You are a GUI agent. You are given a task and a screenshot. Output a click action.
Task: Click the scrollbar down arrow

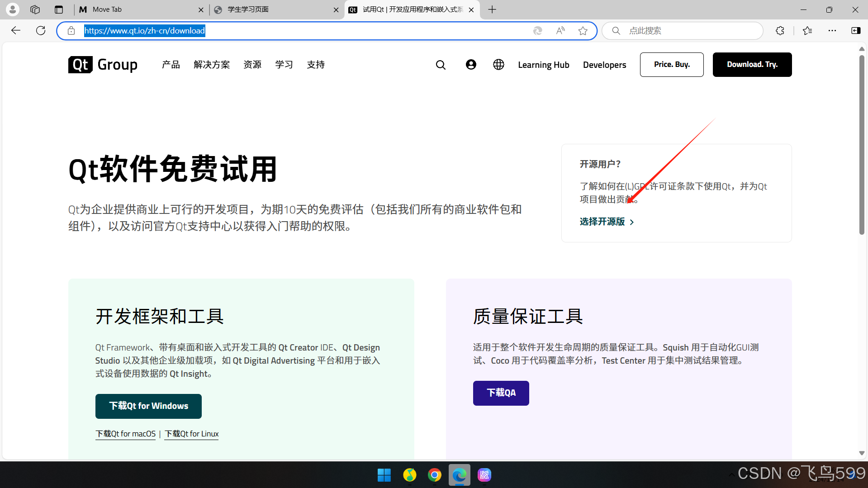click(862, 453)
